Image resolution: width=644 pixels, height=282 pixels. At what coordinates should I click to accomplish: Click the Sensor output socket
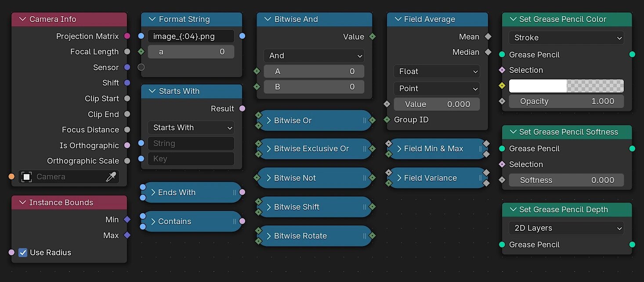click(127, 67)
